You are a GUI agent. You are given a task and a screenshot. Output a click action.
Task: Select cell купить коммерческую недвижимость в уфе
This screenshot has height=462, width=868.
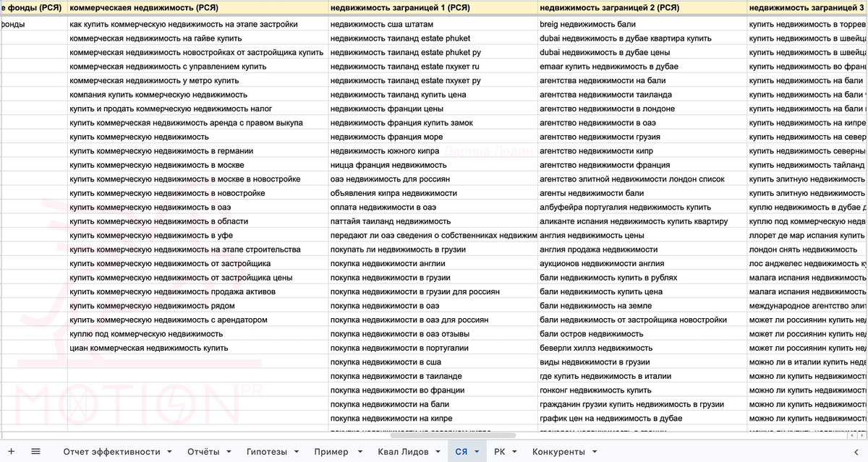[x=197, y=236]
